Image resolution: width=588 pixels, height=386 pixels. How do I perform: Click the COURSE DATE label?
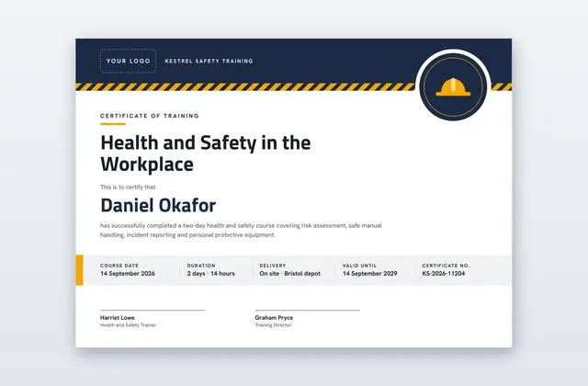(x=119, y=266)
